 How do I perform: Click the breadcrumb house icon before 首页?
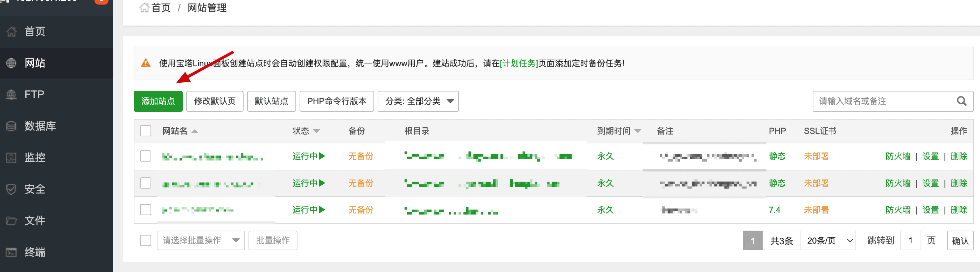tap(144, 8)
